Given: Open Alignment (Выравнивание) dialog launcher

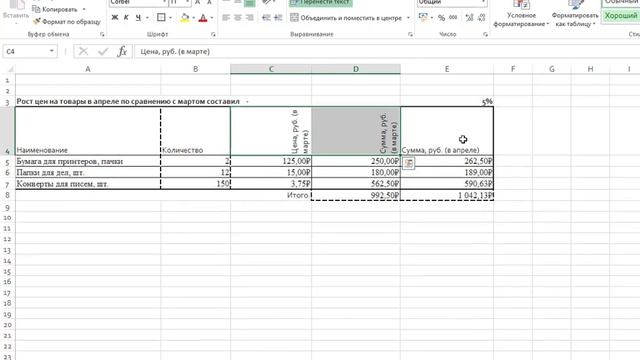Looking at the screenshot, I should click(410, 35).
